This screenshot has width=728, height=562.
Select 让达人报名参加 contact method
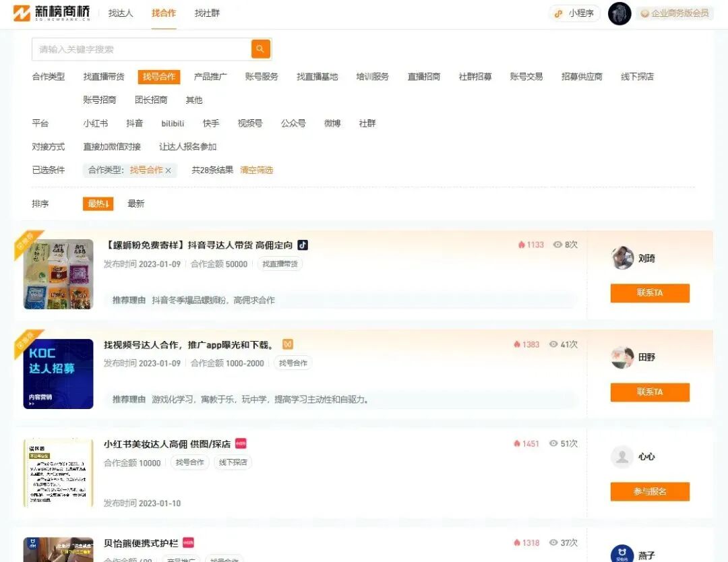[x=188, y=147]
